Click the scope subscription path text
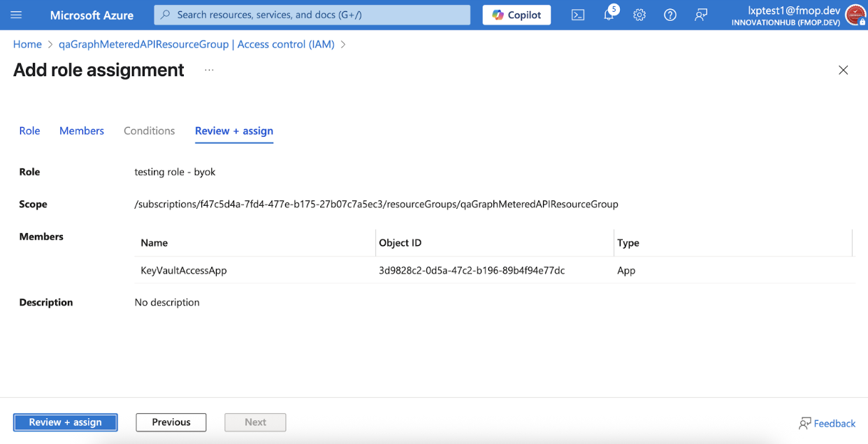Viewport: 868px width, 444px height. coord(376,204)
